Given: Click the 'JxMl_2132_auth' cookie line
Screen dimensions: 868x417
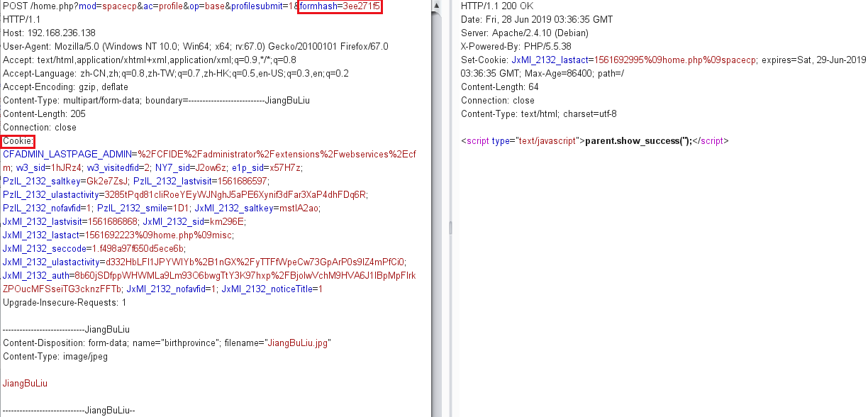Looking at the screenshot, I should 209,275.
